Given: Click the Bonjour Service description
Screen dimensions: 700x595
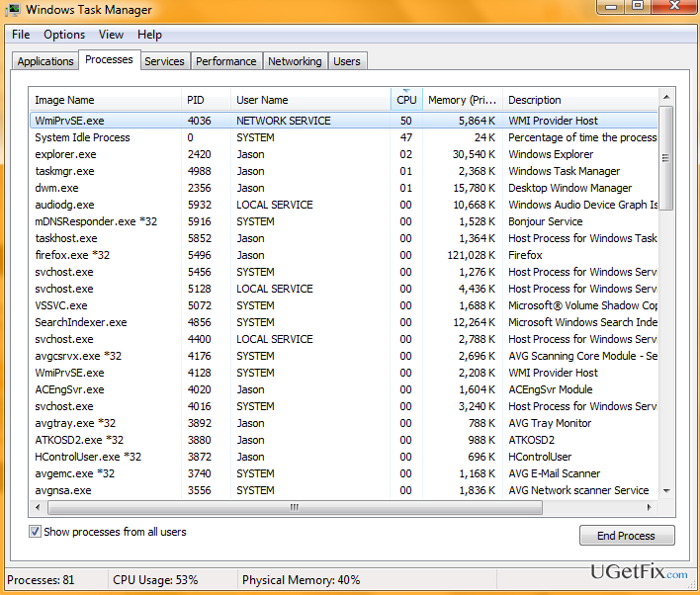Looking at the screenshot, I should tap(546, 221).
